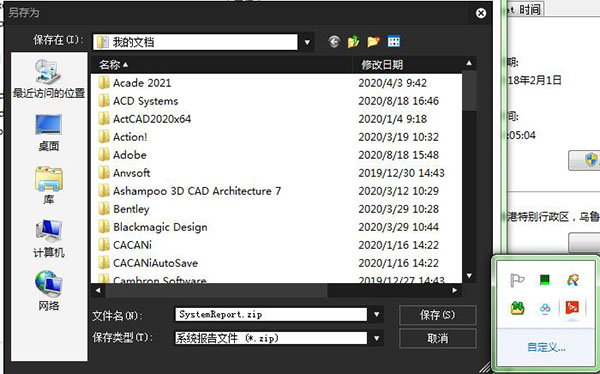Sort by the Modified date (修改日期) column
Image resolution: width=600 pixels, height=374 pixels.
point(407,65)
